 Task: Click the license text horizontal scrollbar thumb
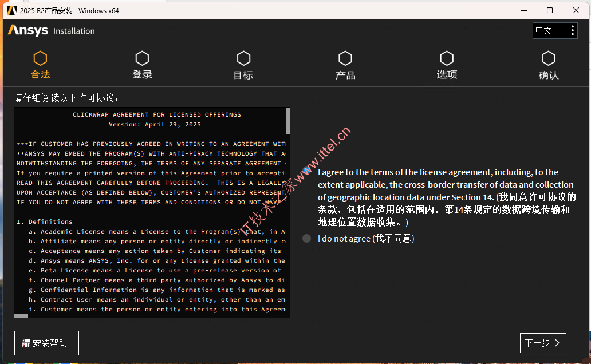pyautogui.click(x=21, y=315)
